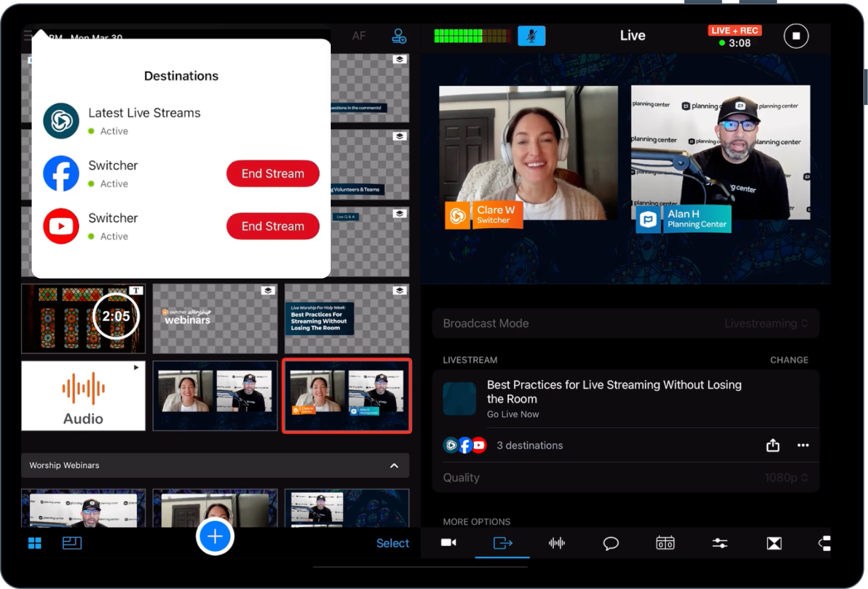Select the picture-in-picture thumbnail in Worship Webinars
Viewport: 868px width, 589px height.
pyautogui.click(x=347, y=508)
